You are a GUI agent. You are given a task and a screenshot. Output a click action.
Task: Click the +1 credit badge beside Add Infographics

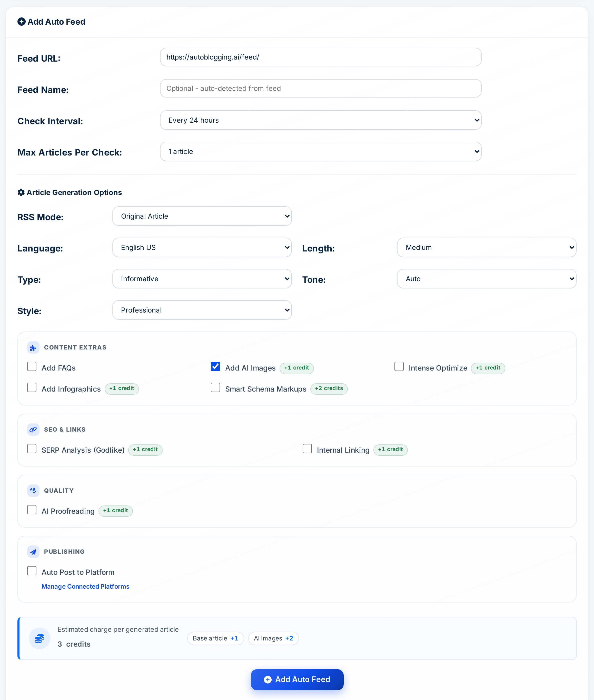(122, 388)
